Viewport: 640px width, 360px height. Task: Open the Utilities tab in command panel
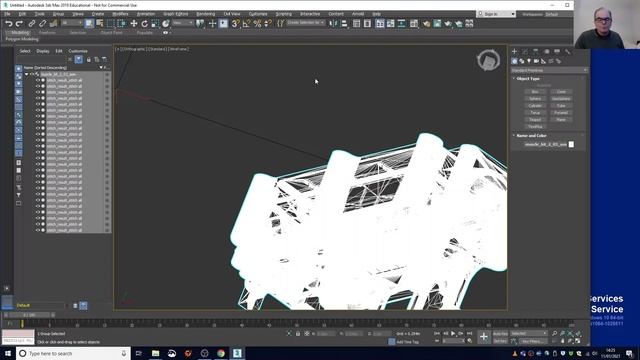(x=567, y=51)
